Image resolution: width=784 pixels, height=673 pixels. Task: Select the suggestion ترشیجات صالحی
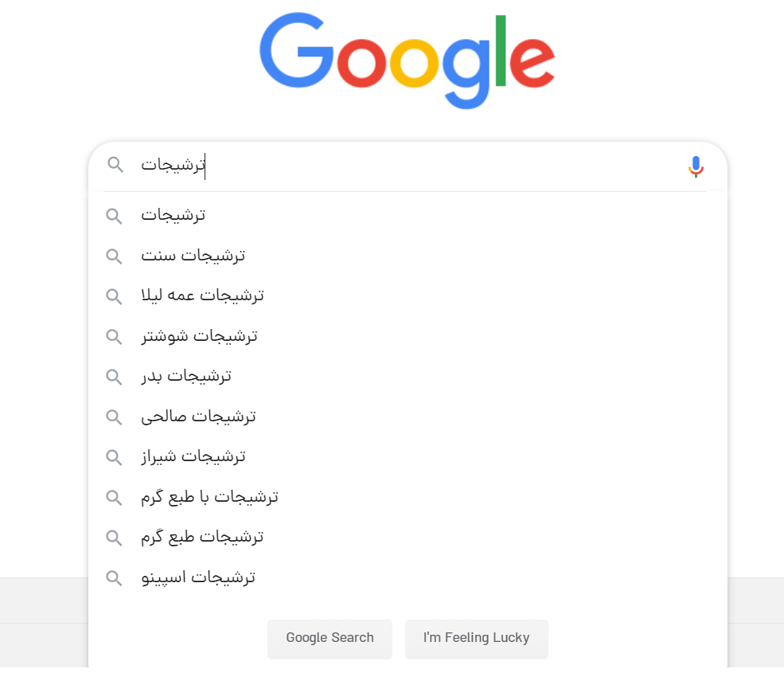196,417
